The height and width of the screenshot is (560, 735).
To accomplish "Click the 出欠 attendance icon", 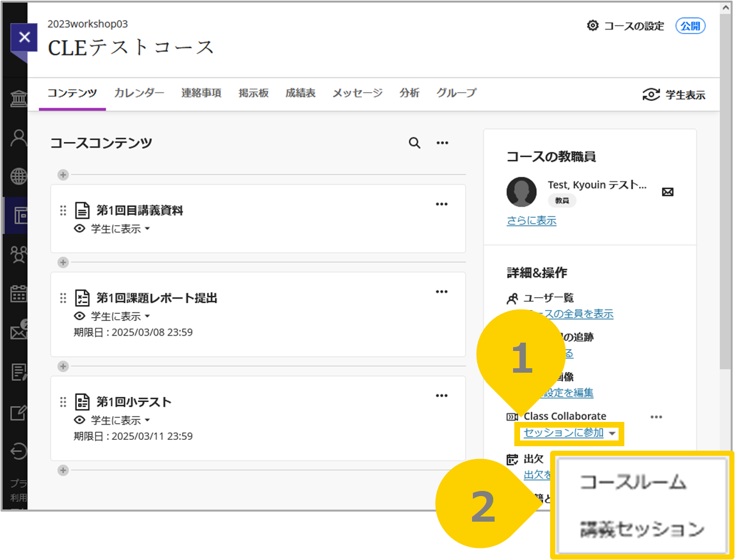I will point(512,459).
